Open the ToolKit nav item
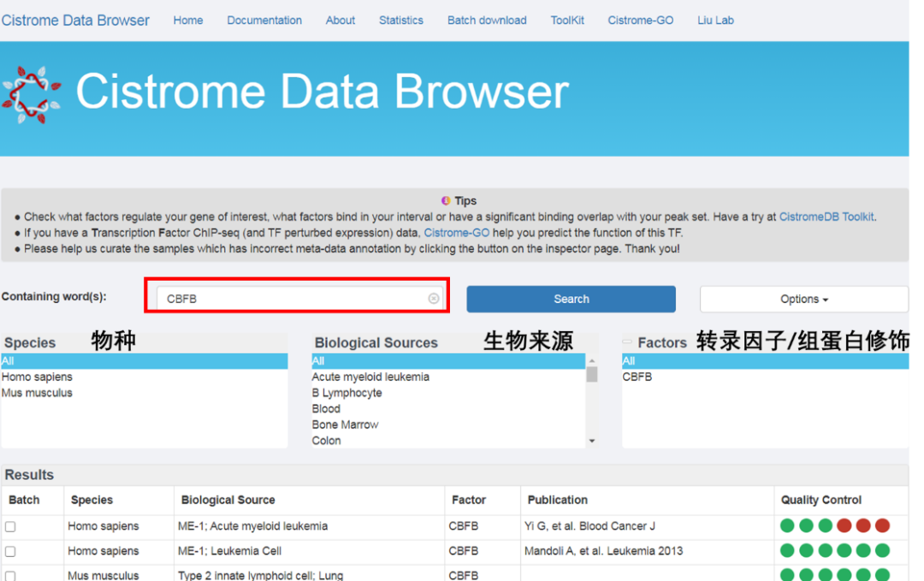The image size is (924, 581). (567, 20)
